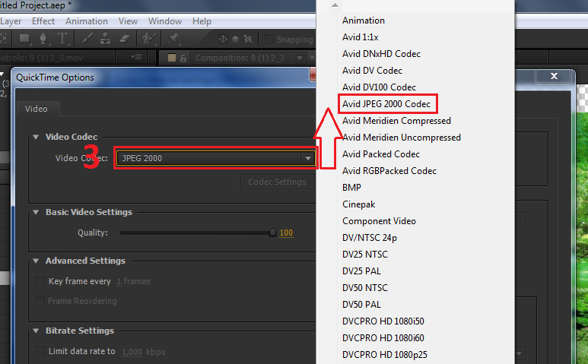The width and height of the screenshot is (588, 364).
Task: Choose DV/NTSC 24p codec
Action: pyautogui.click(x=370, y=238)
